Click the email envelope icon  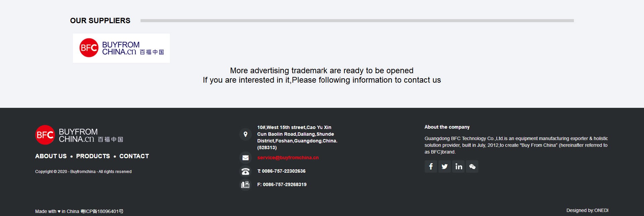(246, 158)
